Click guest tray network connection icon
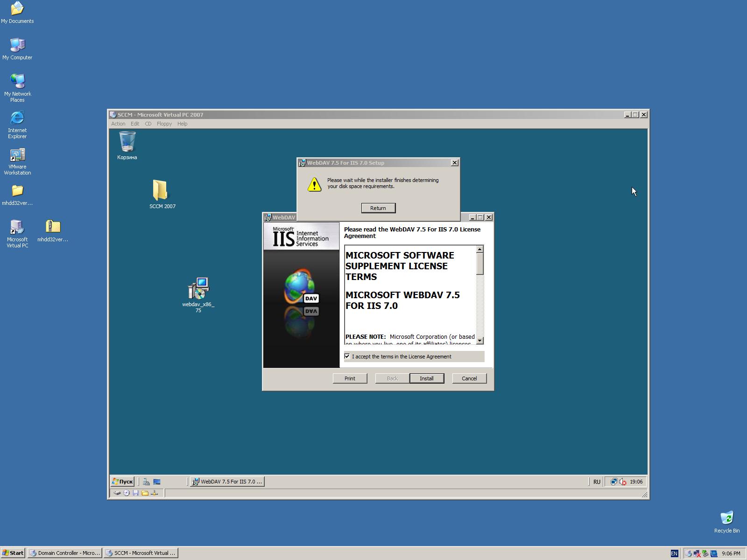The image size is (747, 560). point(614,482)
